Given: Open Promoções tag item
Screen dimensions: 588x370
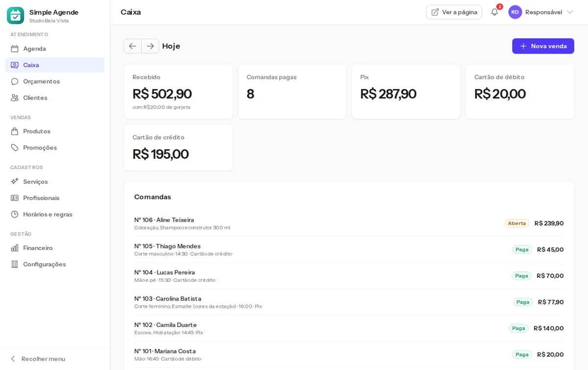Looking at the screenshot, I should coord(55,148).
